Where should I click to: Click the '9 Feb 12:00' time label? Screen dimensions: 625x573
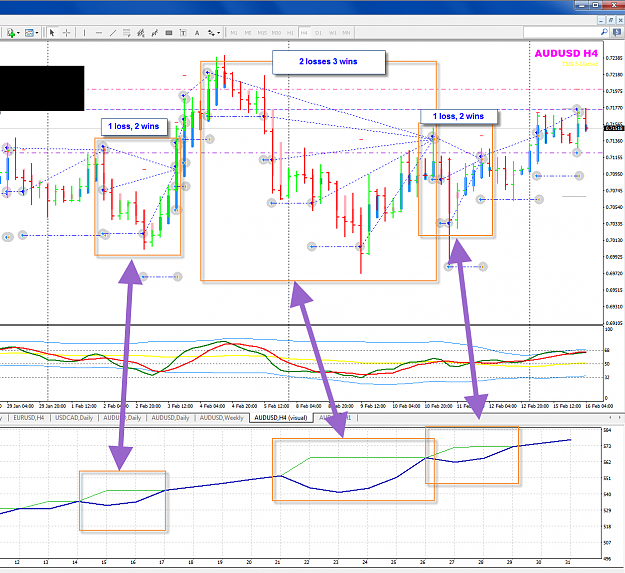[373, 406]
